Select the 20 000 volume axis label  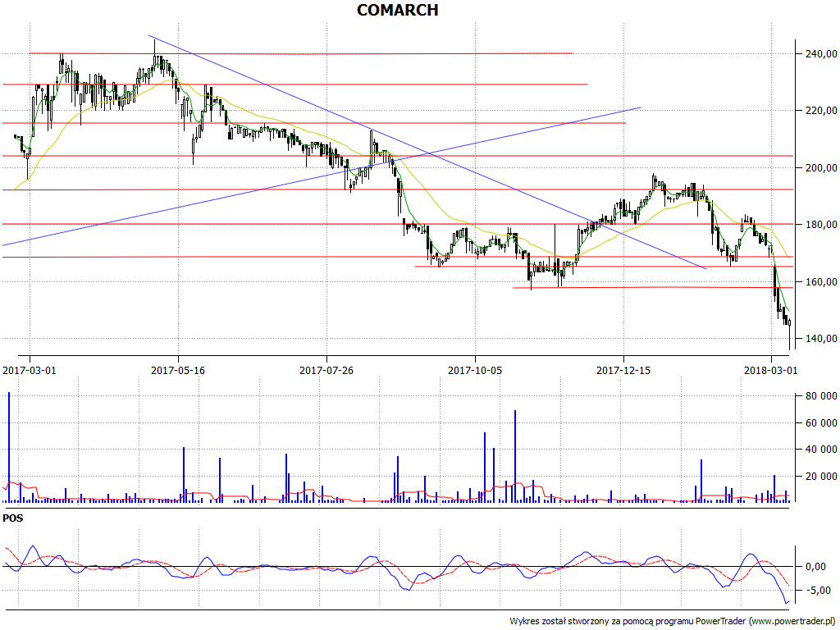point(821,476)
